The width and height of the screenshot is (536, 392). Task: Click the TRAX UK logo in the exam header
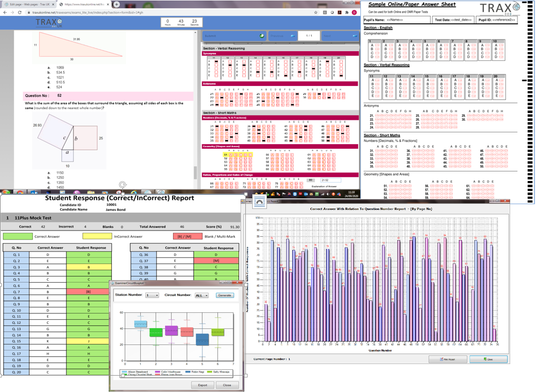coord(49,23)
